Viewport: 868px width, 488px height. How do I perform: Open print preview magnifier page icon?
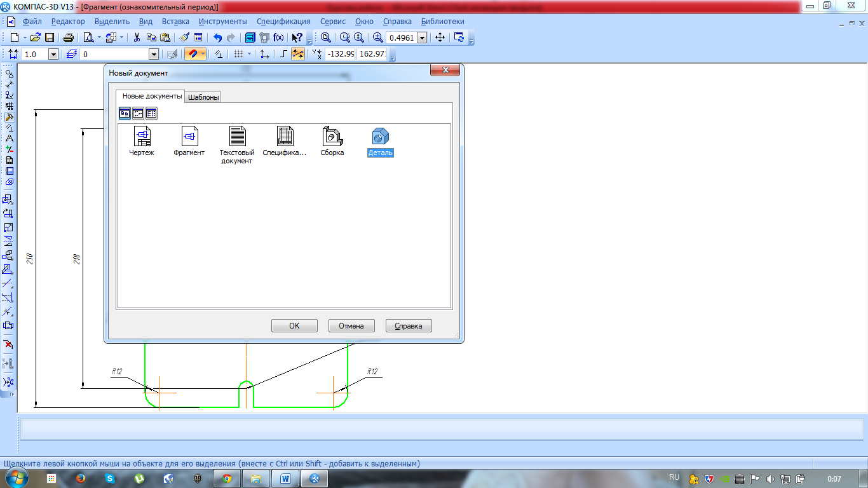pos(88,37)
